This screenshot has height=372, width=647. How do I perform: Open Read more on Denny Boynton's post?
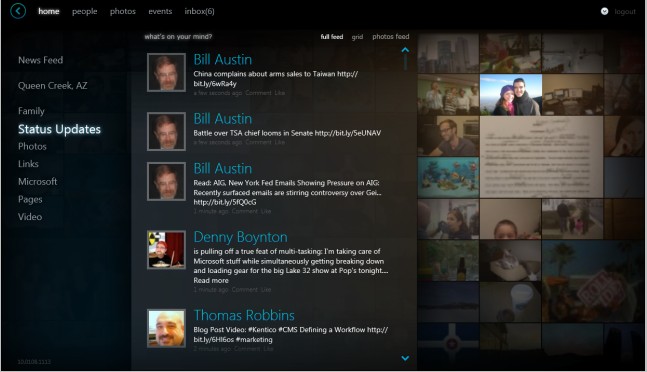click(211, 280)
